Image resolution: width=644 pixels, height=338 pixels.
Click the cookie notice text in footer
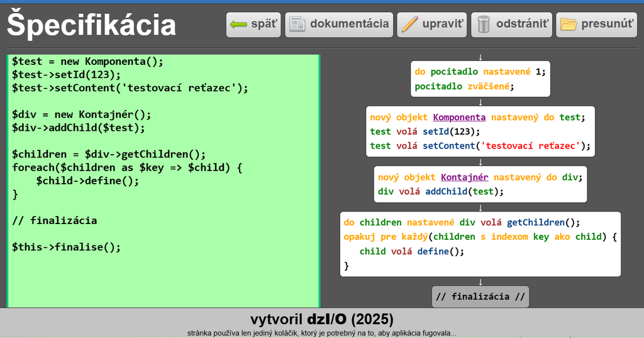tap(321, 333)
